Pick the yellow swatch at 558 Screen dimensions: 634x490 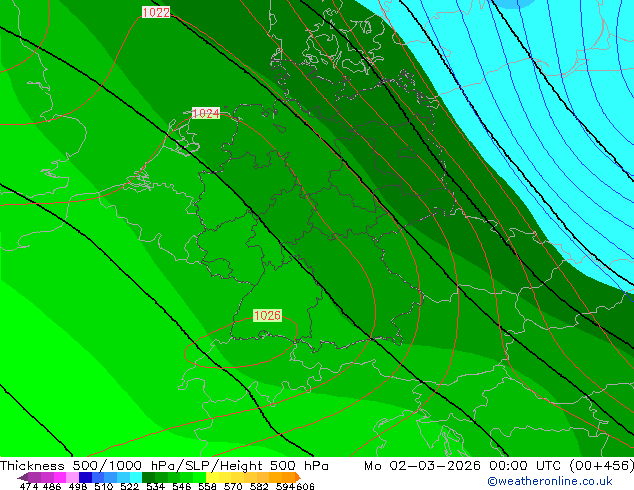click(x=212, y=477)
